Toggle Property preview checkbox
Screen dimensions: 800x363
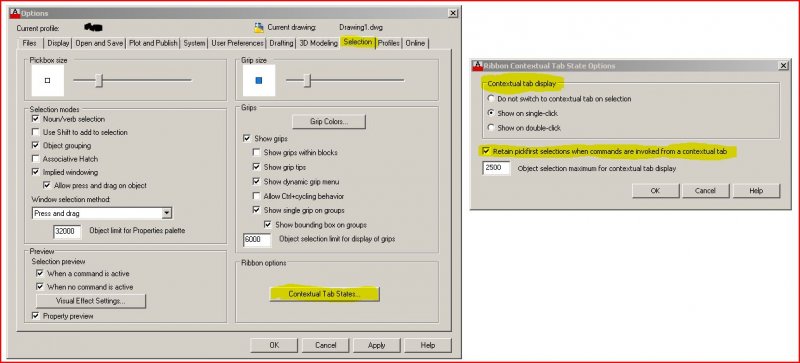35,316
